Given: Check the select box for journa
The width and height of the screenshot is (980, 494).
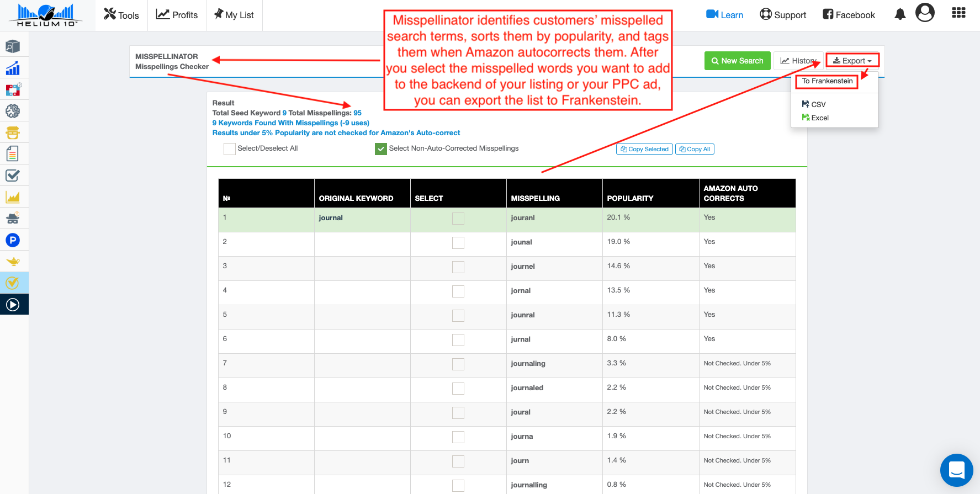Looking at the screenshot, I should click(458, 437).
